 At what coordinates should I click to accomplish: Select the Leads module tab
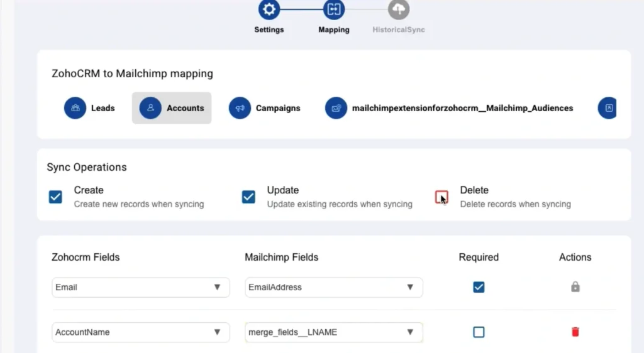click(x=91, y=108)
